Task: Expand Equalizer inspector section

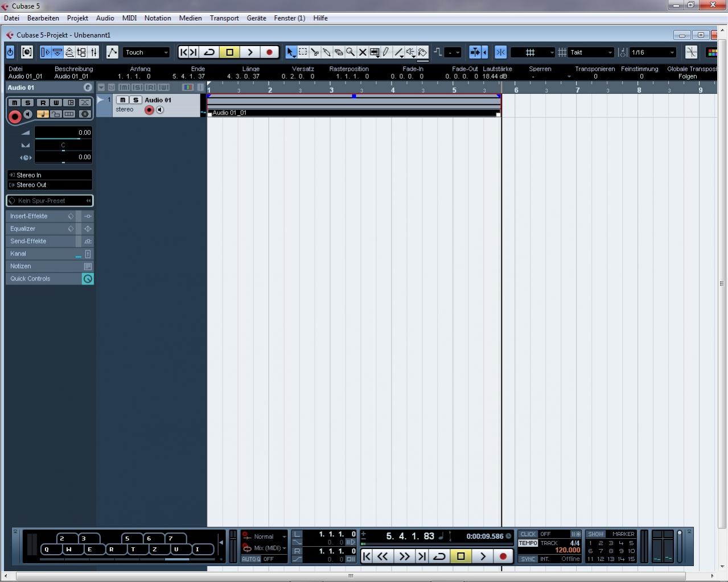Action: (50, 229)
